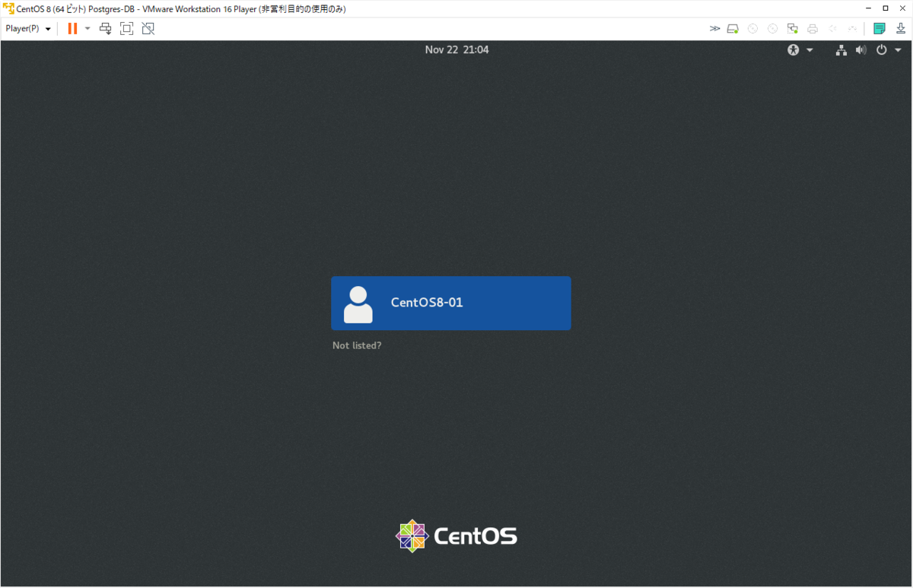
Task: Click the VMware Tools install download icon
Action: 901,29
